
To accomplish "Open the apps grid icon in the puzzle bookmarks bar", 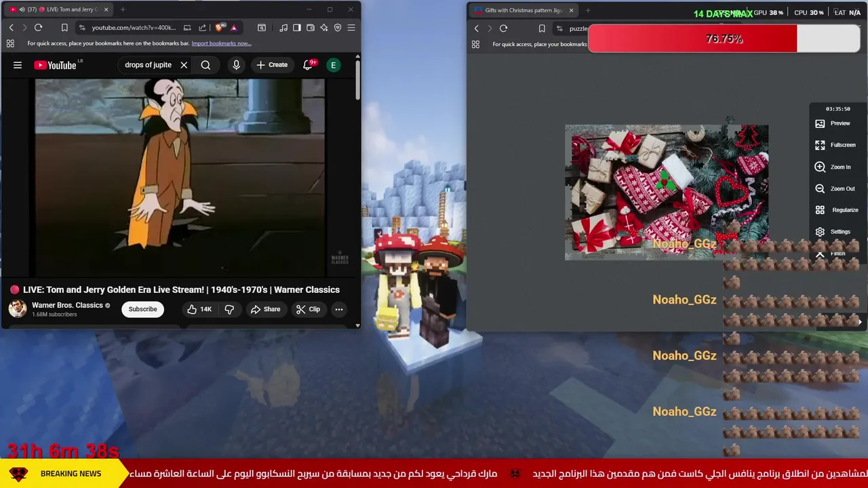I will 475,44.
